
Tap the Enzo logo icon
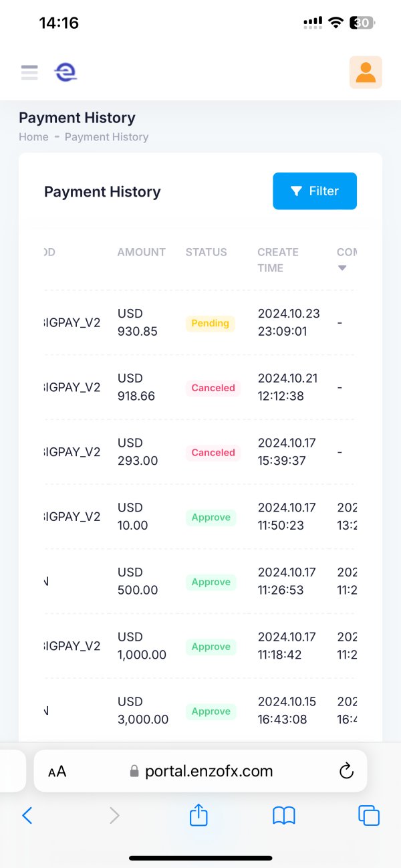pos(65,72)
